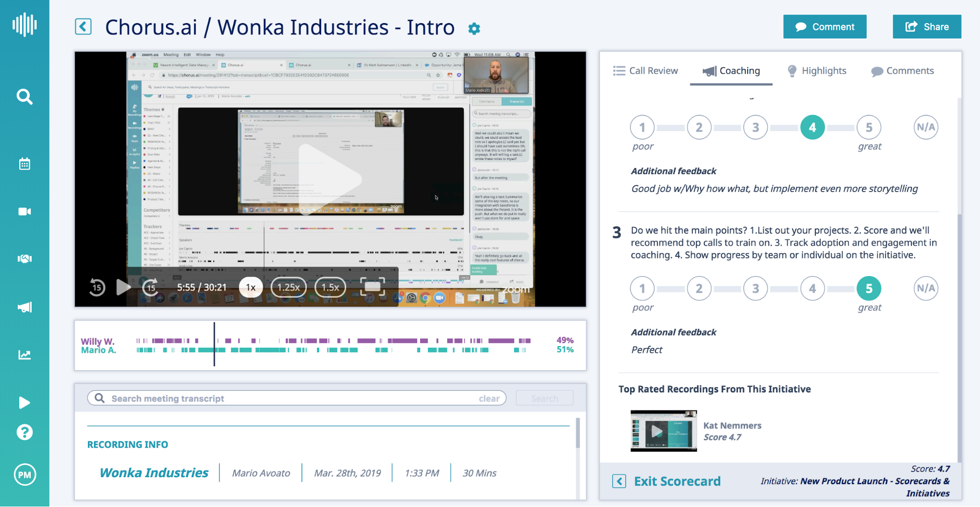Set playback speed to 1.25x
This screenshot has width=980, height=507.
coord(289,287)
